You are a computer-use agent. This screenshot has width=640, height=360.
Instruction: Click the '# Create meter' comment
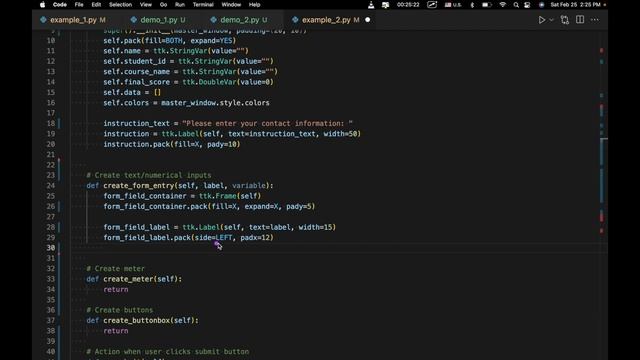116,269
